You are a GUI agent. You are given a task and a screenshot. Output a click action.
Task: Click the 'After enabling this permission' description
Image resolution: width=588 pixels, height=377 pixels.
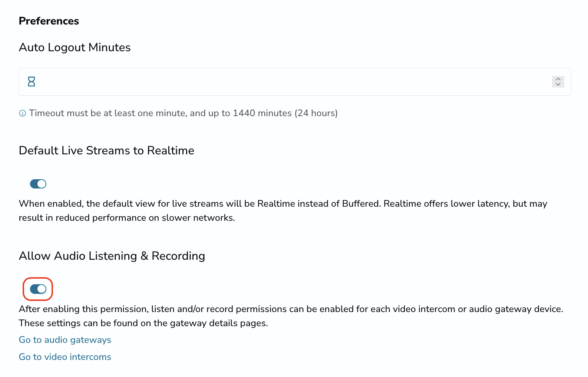291,316
